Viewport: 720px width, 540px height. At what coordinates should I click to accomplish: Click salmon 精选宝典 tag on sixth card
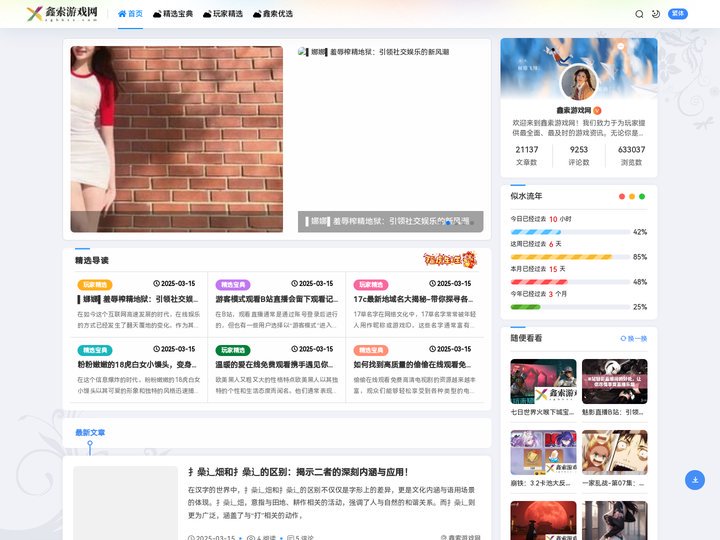(371, 350)
